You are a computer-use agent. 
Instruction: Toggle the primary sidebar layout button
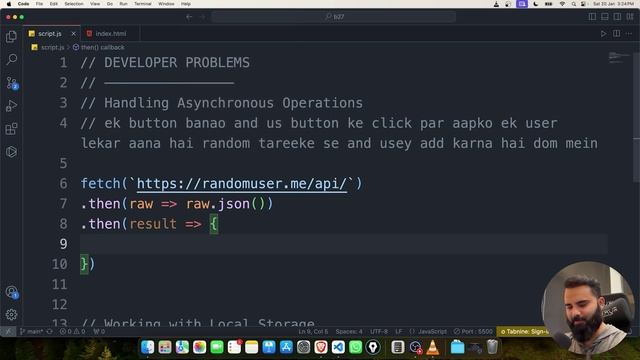592,17
